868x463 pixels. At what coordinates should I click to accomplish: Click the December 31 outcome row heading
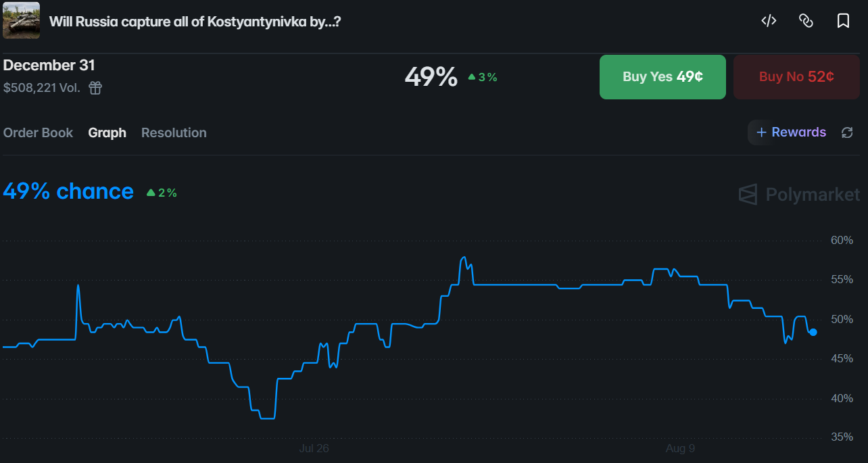tap(49, 66)
